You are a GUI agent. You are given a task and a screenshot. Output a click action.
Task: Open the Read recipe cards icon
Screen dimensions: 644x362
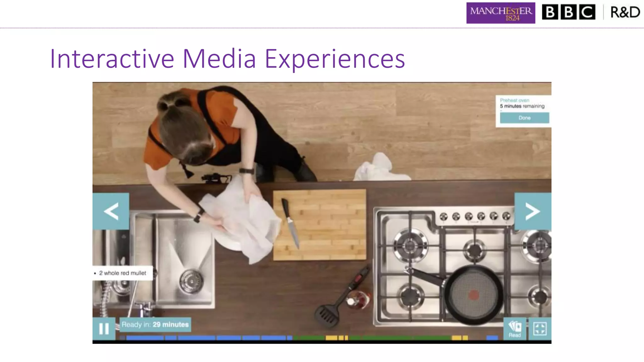pos(515,329)
